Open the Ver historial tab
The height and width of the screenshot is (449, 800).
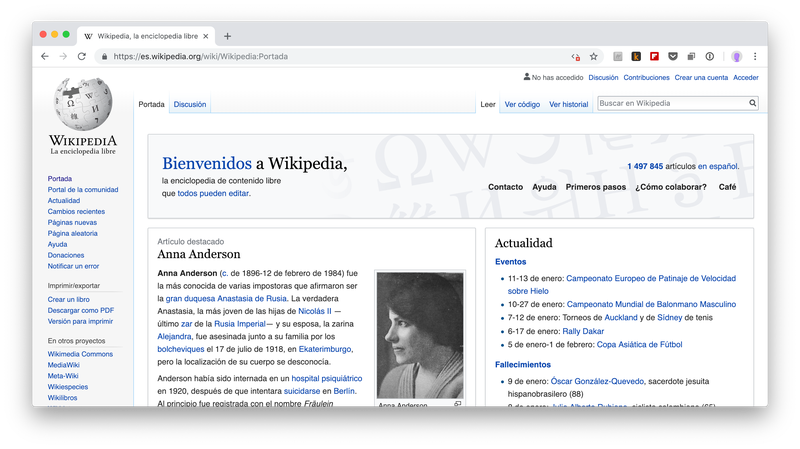tap(568, 104)
